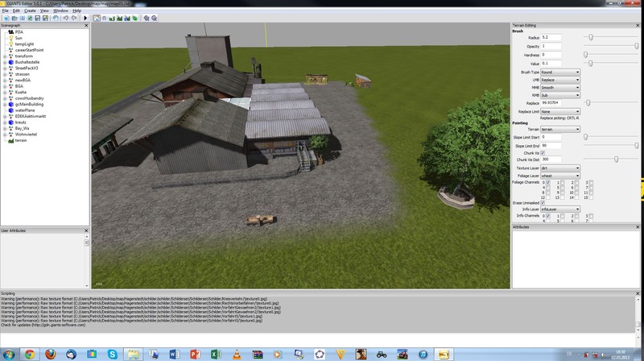Select the tempLight node

coord(24,44)
